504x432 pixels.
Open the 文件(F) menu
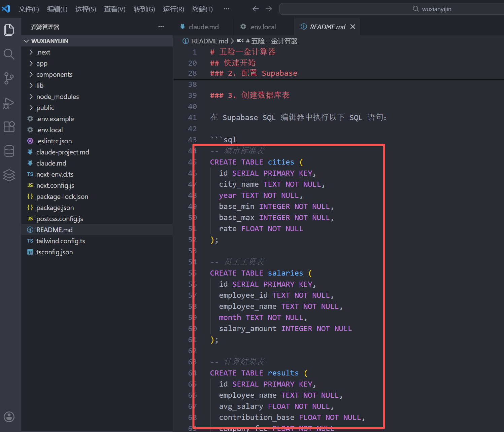(29, 9)
